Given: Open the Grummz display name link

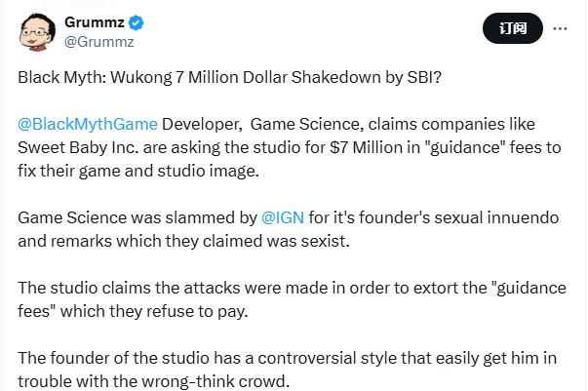Looking at the screenshot, I should coord(97,21).
